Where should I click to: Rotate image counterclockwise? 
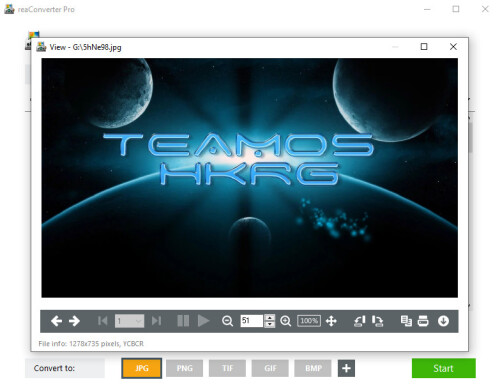coord(359,321)
